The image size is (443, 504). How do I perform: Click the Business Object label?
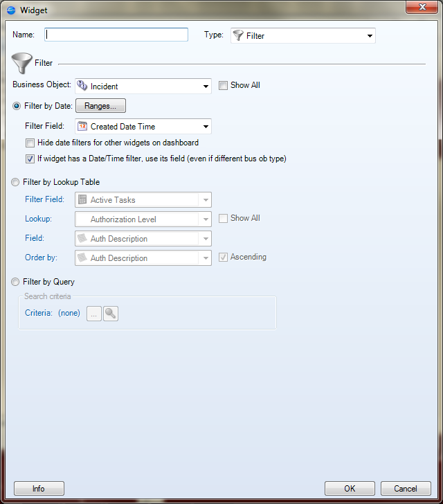pos(42,84)
